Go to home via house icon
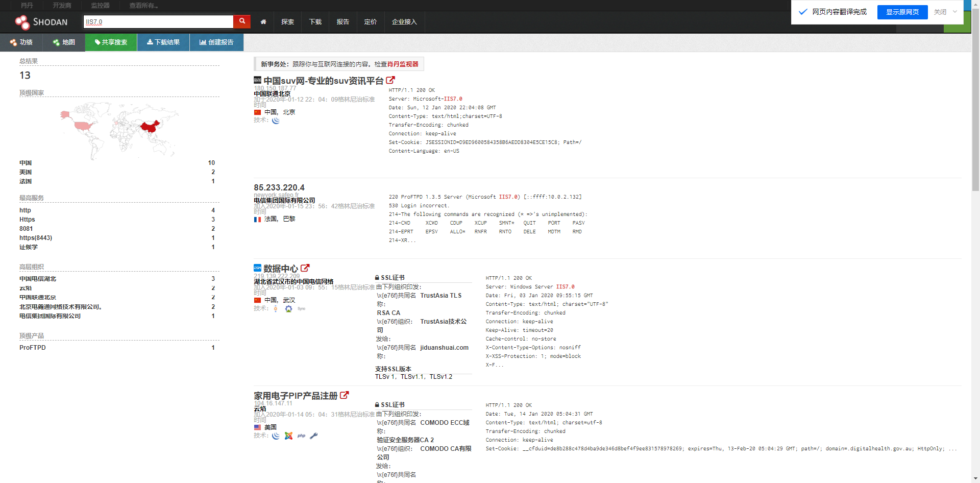The height and width of the screenshot is (483, 980). (x=263, y=22)
